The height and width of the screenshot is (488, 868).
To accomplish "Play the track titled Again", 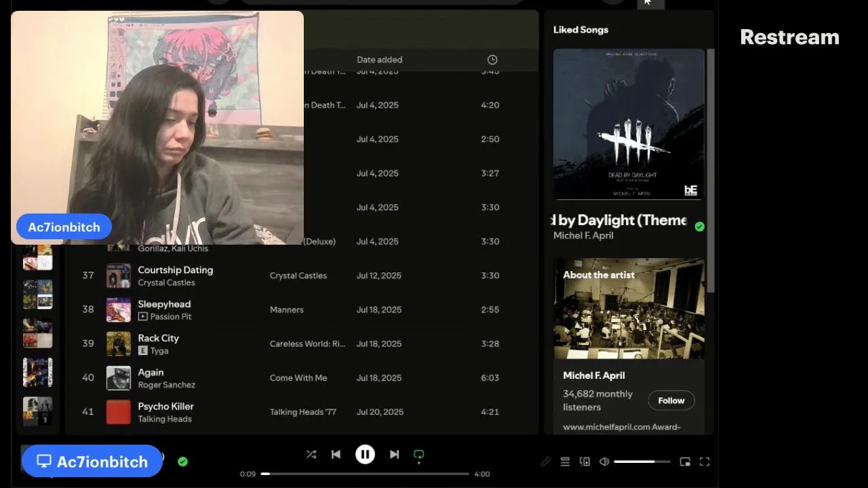I will [x=151, y=372].
